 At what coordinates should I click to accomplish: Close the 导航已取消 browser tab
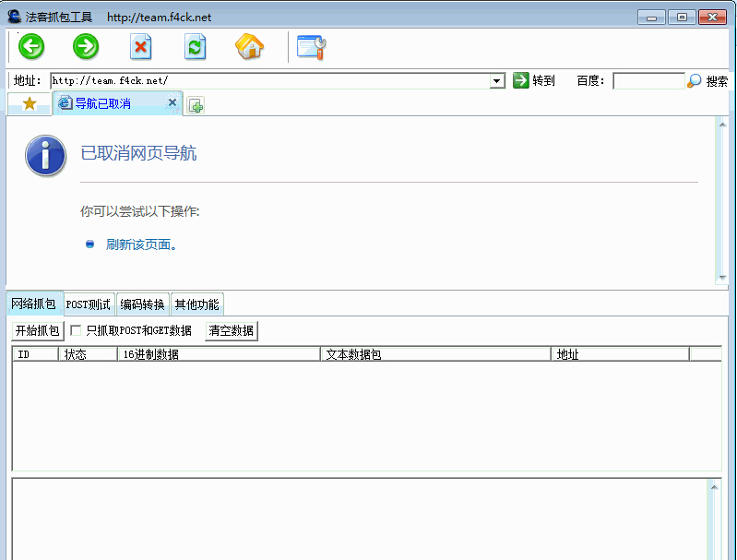[172, 103]
